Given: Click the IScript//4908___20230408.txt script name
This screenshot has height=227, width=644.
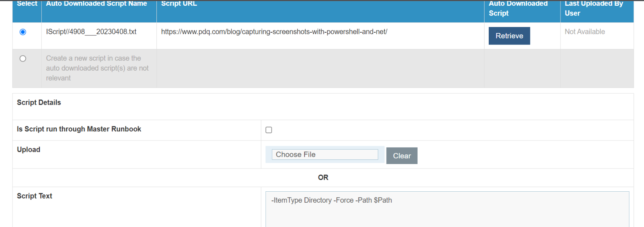Looking at the screenshot, I should 91,32.
